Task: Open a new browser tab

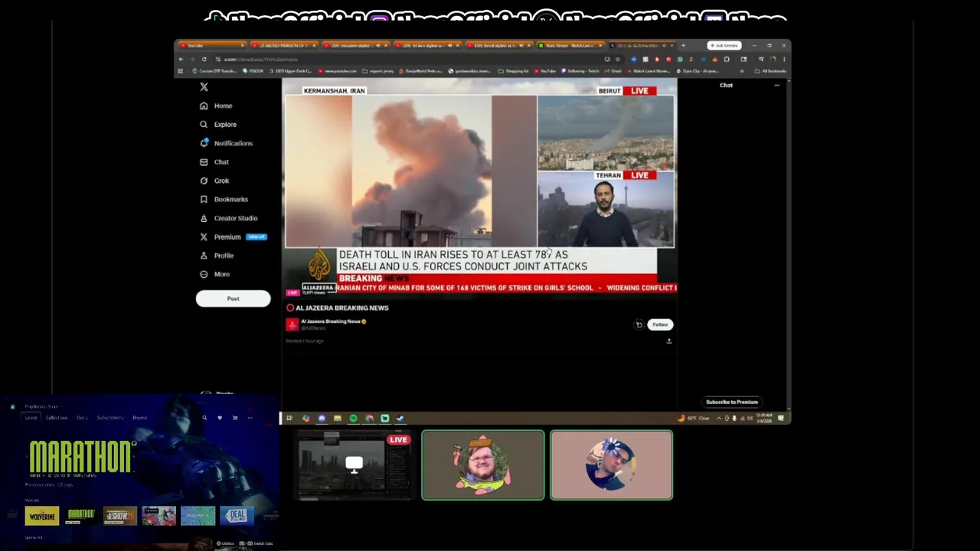Action: pyautogui.click(x=683, y=45)
